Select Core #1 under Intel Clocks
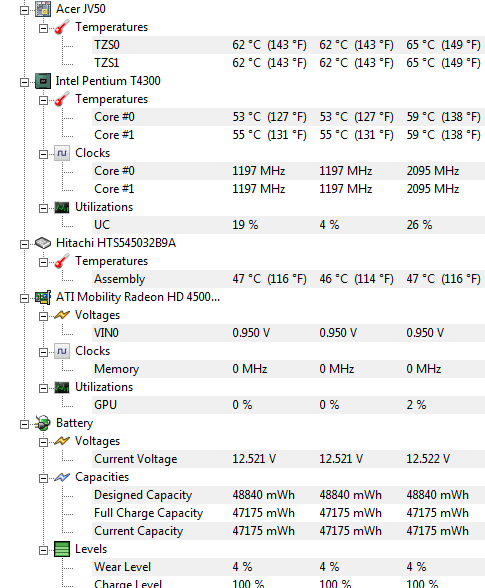485x588 pixels. (288, 189)
